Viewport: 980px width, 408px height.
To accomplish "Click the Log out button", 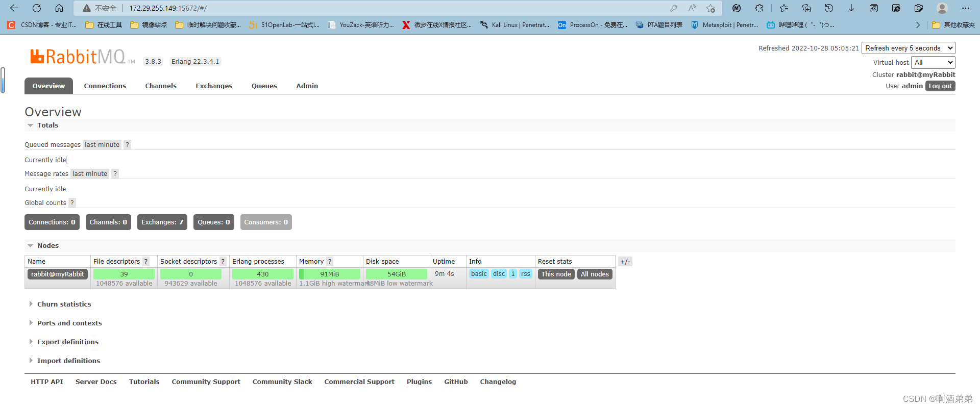I will click(x=940, y=86).
